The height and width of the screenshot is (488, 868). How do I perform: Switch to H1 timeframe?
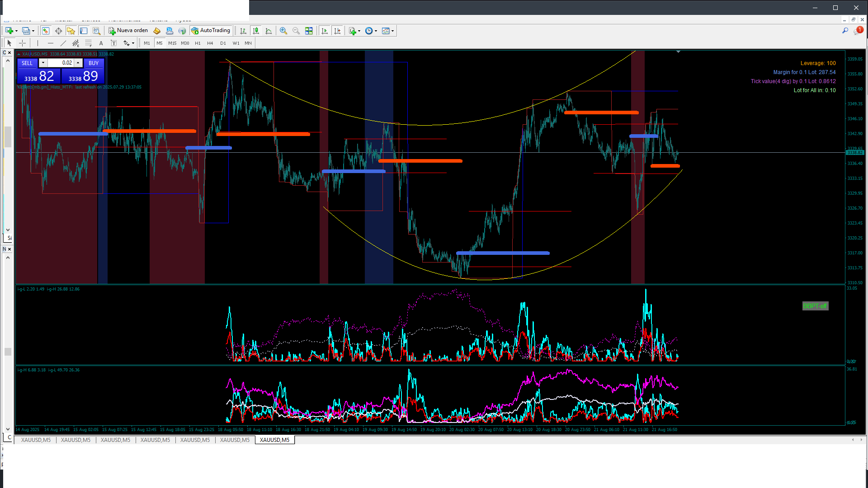pos(198,43)
